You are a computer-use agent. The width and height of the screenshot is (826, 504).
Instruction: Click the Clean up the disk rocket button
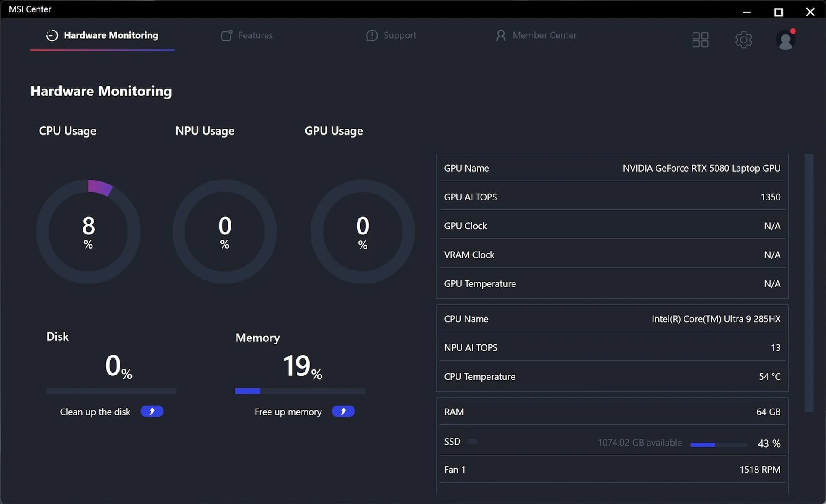(152, 412)
